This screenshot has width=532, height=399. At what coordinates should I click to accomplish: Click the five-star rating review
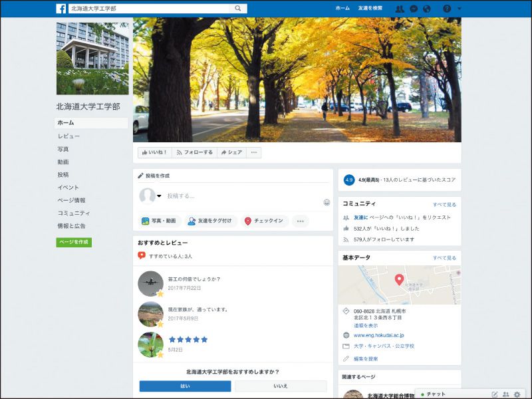coord(188,339)
